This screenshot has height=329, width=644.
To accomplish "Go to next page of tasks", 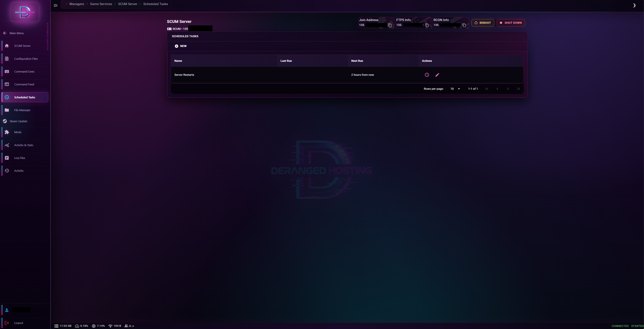I will point(508,89).
